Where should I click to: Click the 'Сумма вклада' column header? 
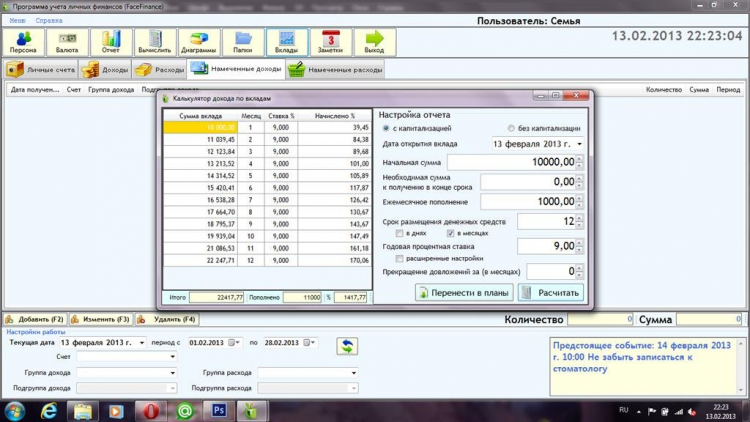(x=200, y=116)
